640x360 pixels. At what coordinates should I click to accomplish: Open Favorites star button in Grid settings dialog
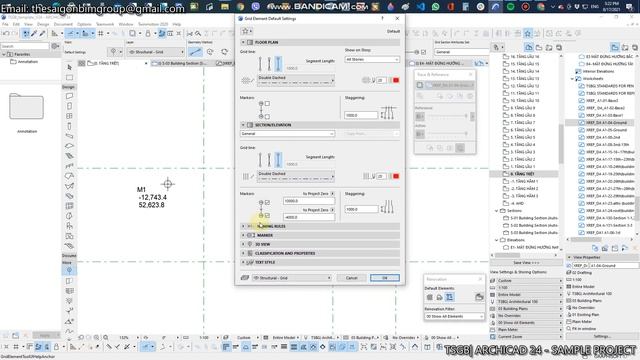tap(246, 31)
